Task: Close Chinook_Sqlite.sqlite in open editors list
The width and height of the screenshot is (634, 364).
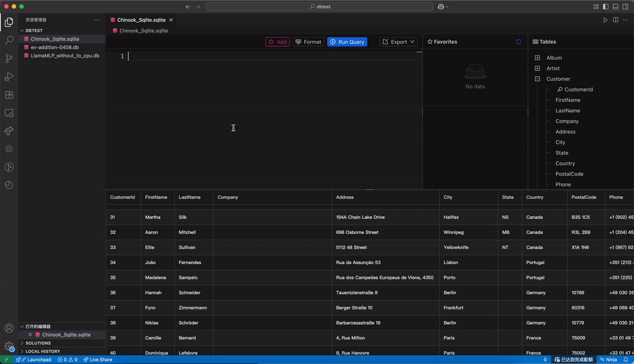Action: (30, 335)
